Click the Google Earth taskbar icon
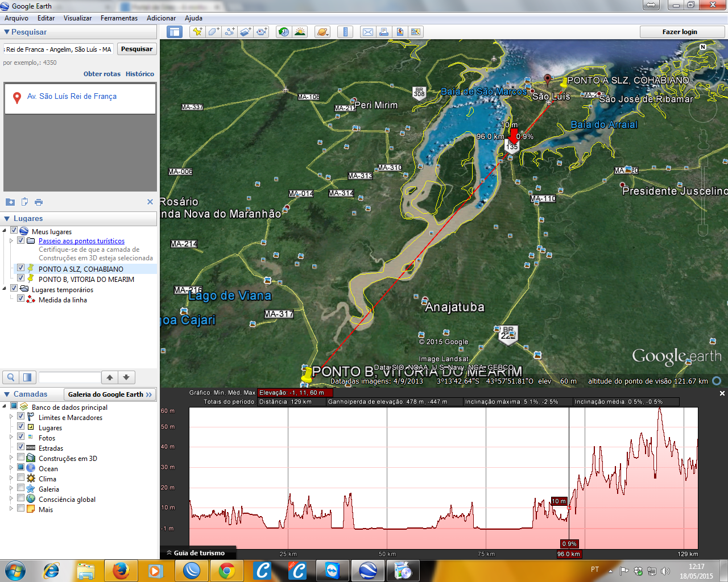Screen dimensions: 728x582 point(367,570)
